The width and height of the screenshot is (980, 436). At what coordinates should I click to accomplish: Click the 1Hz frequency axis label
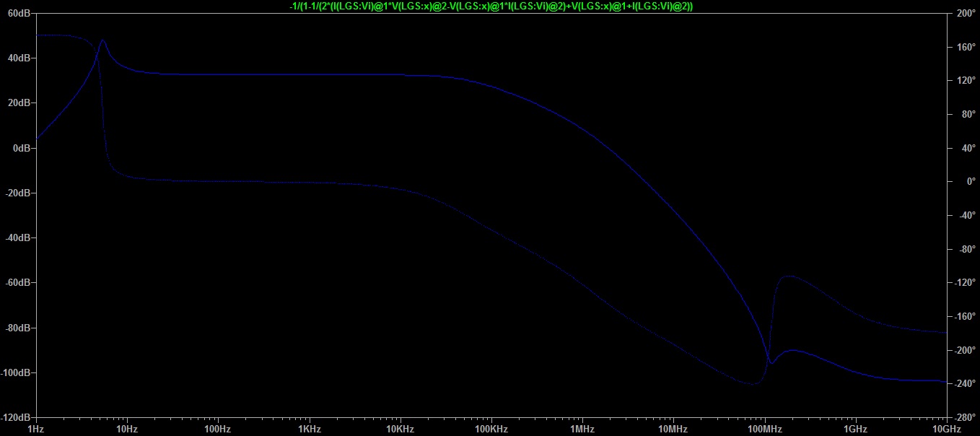pos(35,429)
